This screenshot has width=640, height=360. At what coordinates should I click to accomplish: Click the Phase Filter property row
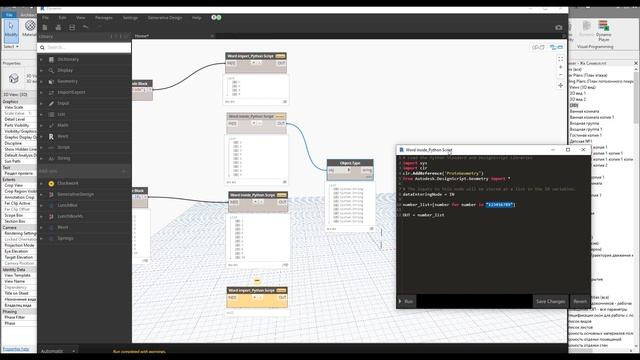pos(19,317)
